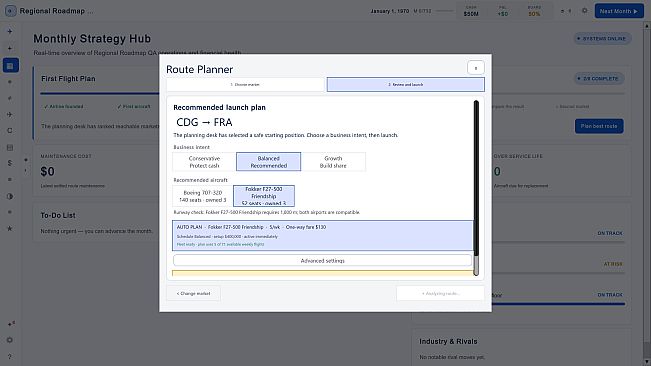Choose the Conservative Protect cash intent
This screenshot has width=651, height=366.
pyautogui.click(x=204, y=162)
